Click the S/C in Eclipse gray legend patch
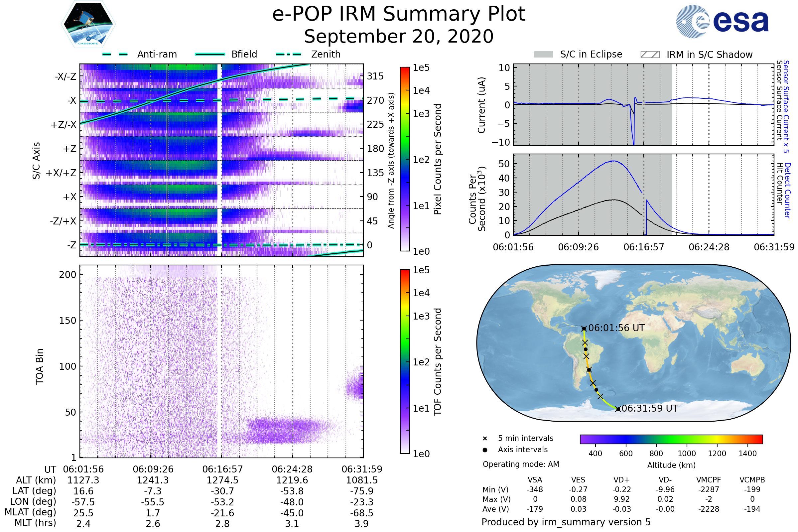This screenshot has height=532, width=798. 543,55
